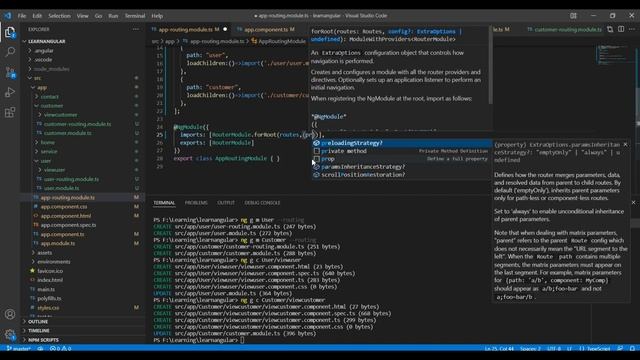Click the customize layout icon in title bar
The image size is (640, 360).
[x=573, y=16]
